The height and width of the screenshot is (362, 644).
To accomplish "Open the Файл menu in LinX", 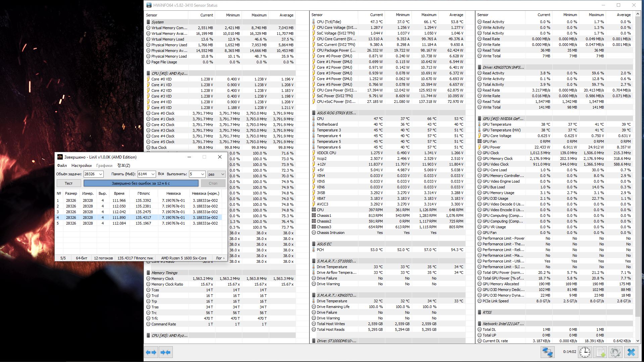I will (x=62, y=166).
